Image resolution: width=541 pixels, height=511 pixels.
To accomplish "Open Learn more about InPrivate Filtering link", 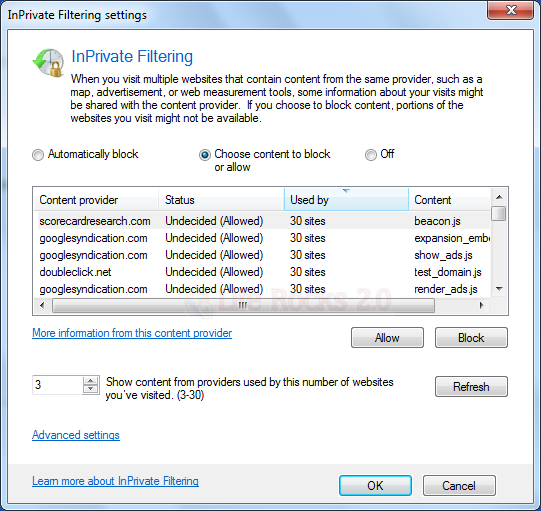I will click(x=115, y=481).
